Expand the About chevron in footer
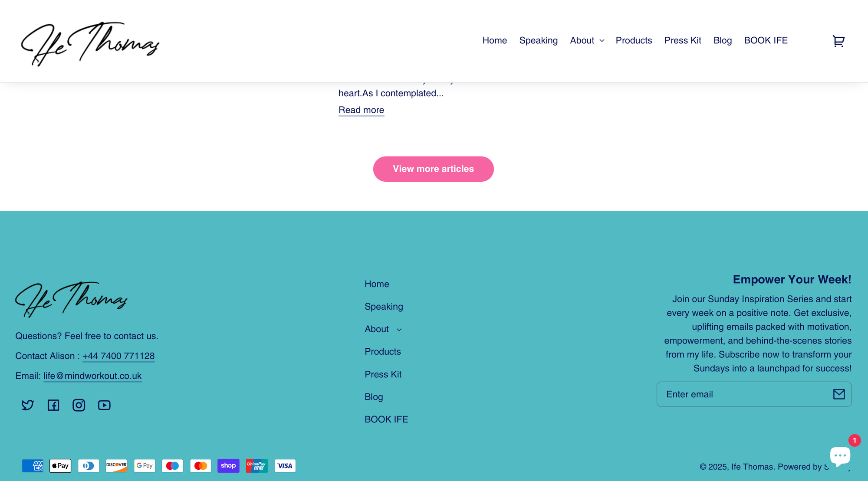 click(x=399, y=330)
